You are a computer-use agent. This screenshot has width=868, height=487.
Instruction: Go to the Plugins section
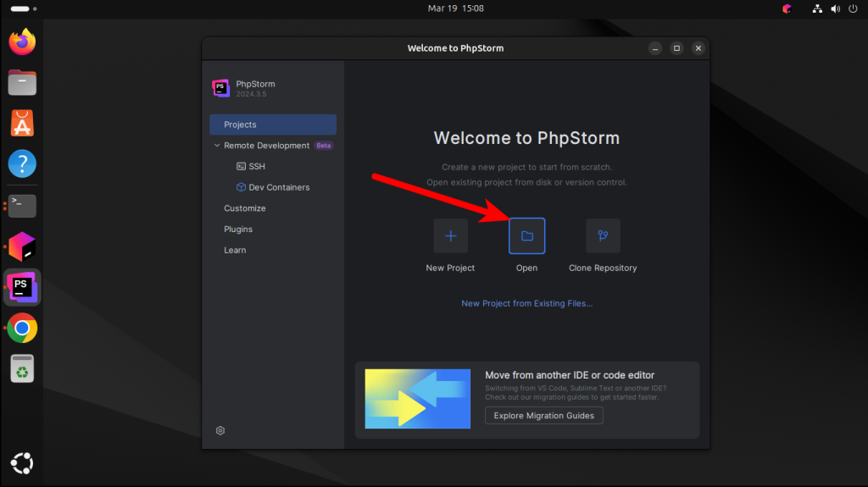click(238, 230)
